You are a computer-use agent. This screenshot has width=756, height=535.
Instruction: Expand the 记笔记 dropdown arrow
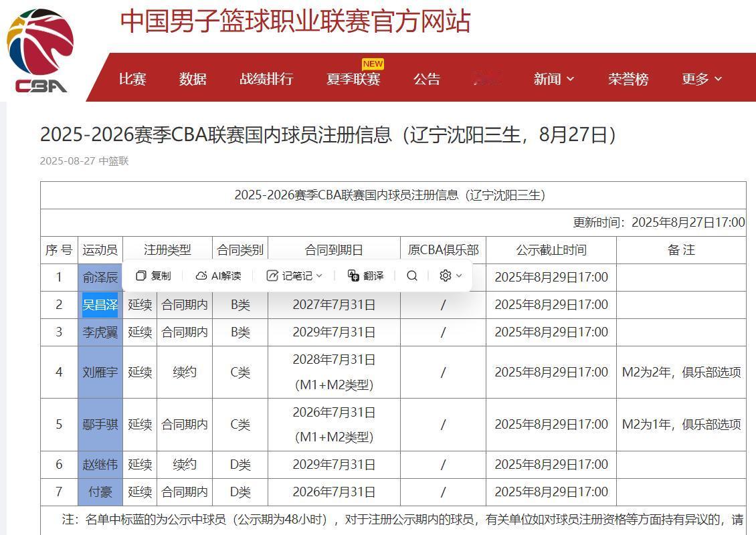click(319, 276)
